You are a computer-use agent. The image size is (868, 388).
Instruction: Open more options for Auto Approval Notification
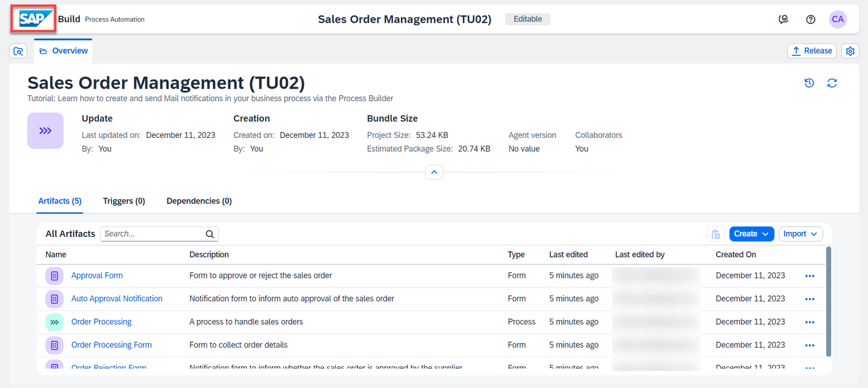[x=810, y=299]
